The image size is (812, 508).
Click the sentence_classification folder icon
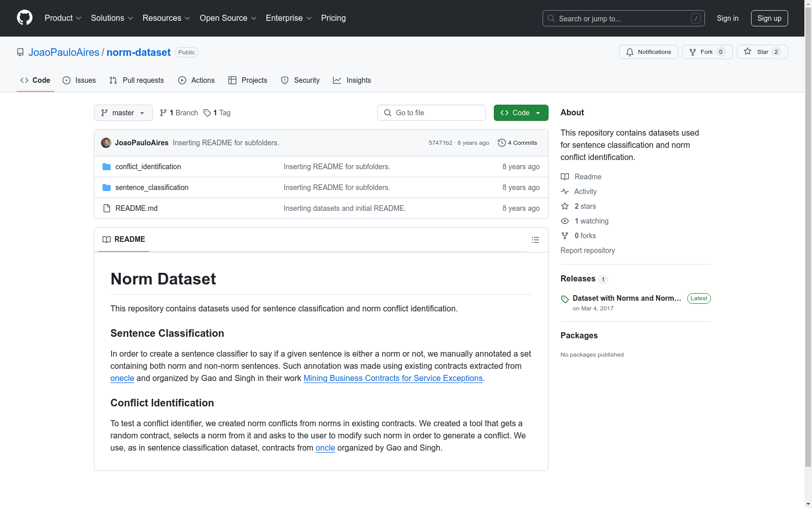pyautogui.click(x=107, y=187)
